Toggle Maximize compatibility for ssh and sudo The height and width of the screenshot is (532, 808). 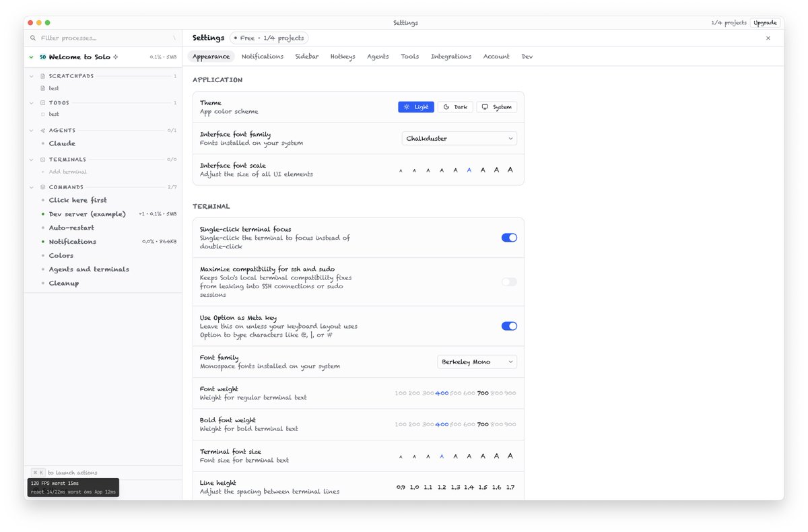point(509,281)
